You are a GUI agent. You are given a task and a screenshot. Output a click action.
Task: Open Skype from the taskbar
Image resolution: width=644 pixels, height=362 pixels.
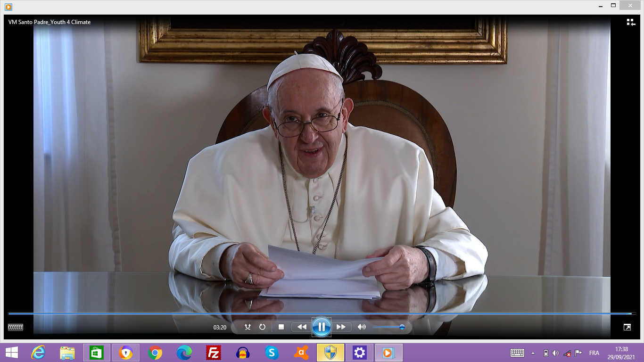coord(272,353)
